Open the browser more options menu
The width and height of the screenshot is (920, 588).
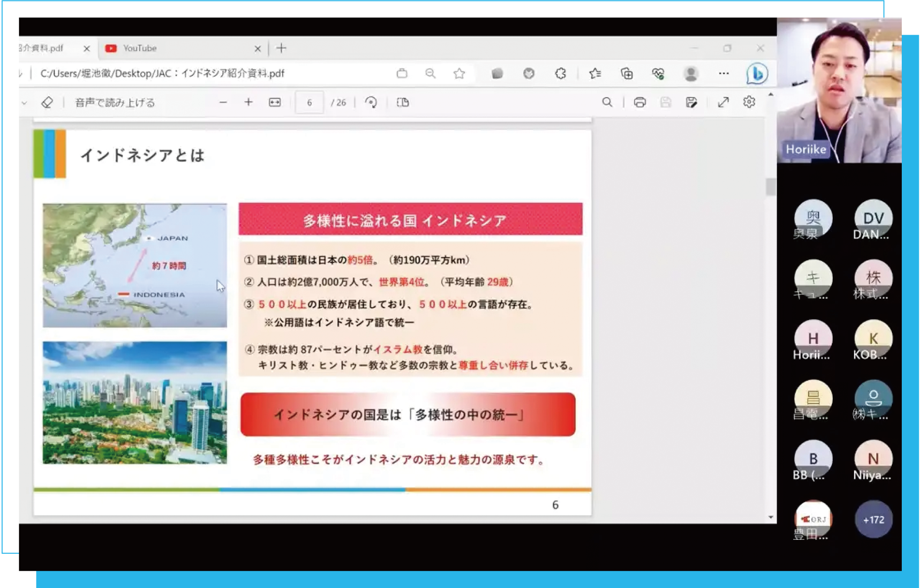pos(723,74)
